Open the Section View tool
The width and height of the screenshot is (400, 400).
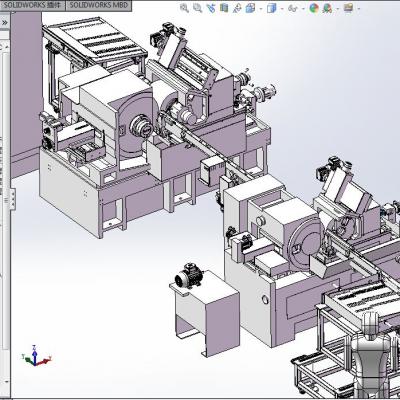coord(224,8)
